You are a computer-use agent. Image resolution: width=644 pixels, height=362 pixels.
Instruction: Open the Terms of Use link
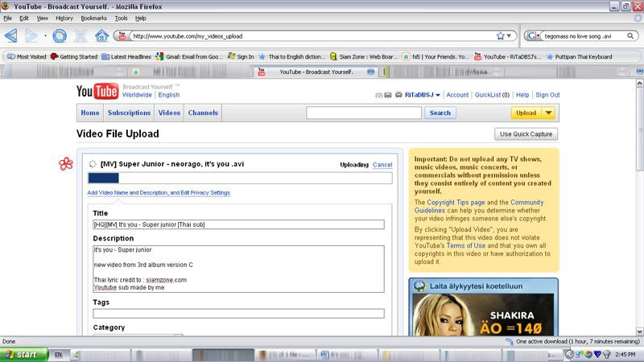[466, 245]
